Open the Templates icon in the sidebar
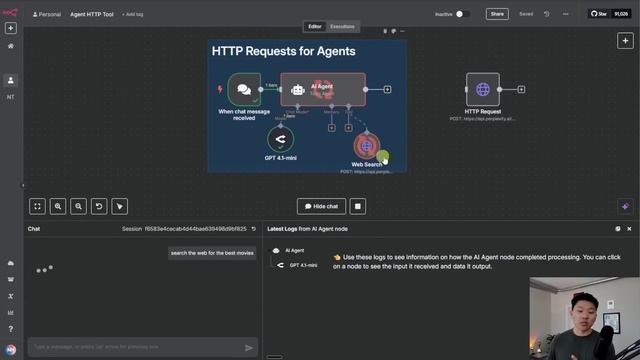The width and height of the screenshot is (640, 360). 11,280
